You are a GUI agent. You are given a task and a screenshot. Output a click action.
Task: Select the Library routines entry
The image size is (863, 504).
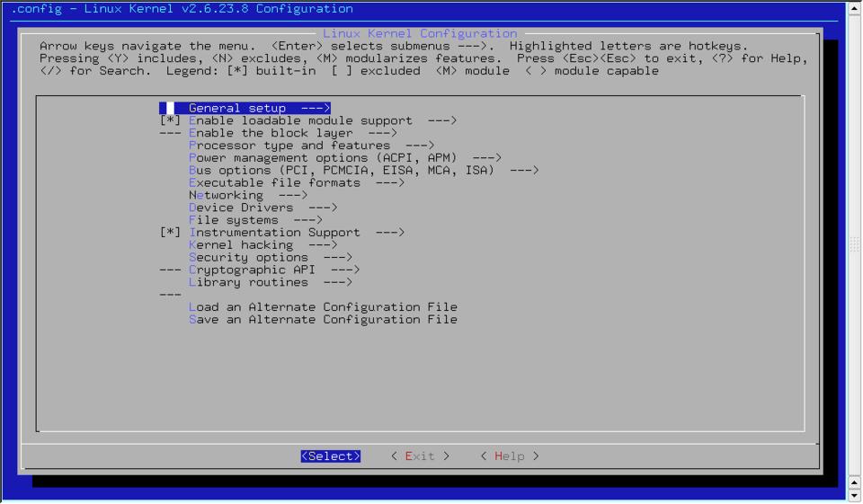pos(271,282)
